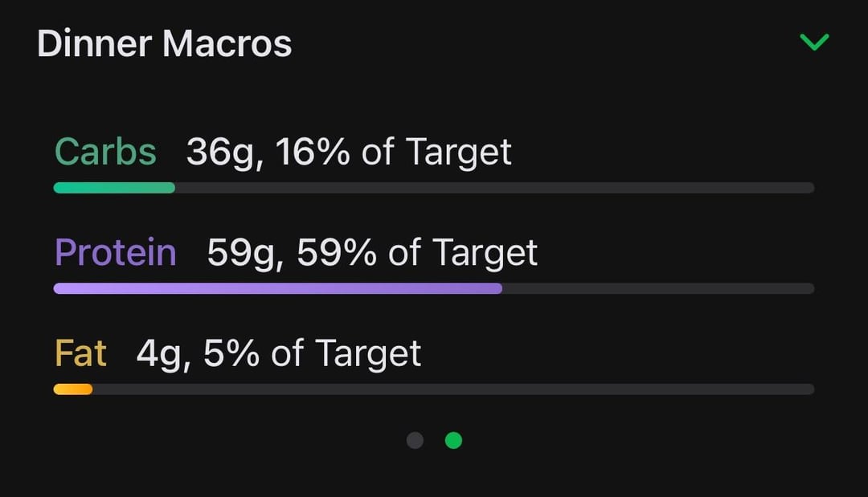Select the purple Protein label
This screenshot has height=497, width=868.
pyautogui.click(x=115, y=252)
